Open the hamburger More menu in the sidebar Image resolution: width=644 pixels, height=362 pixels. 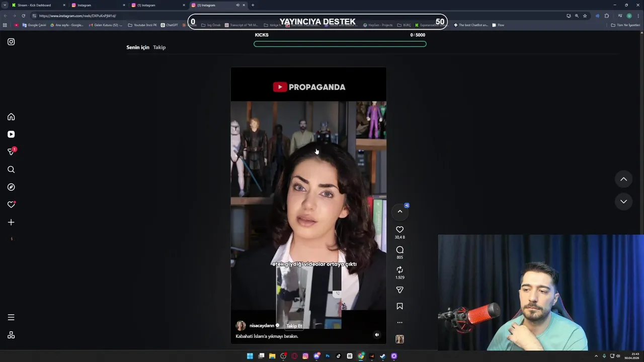(11, 317)
